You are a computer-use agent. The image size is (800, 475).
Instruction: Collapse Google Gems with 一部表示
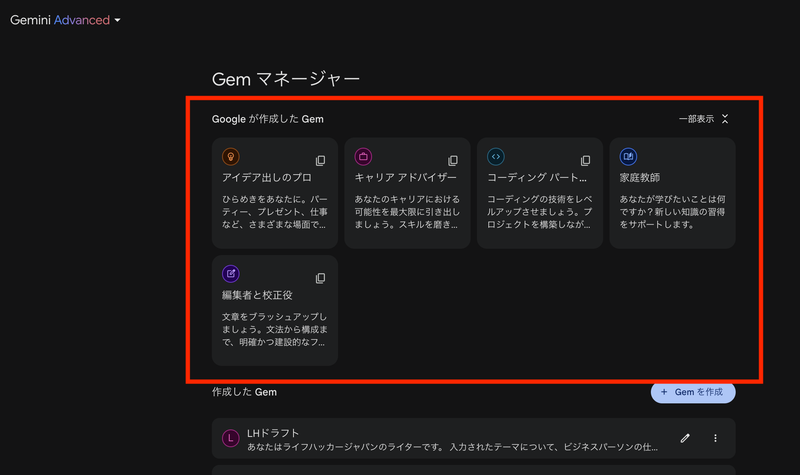[704, 119]
